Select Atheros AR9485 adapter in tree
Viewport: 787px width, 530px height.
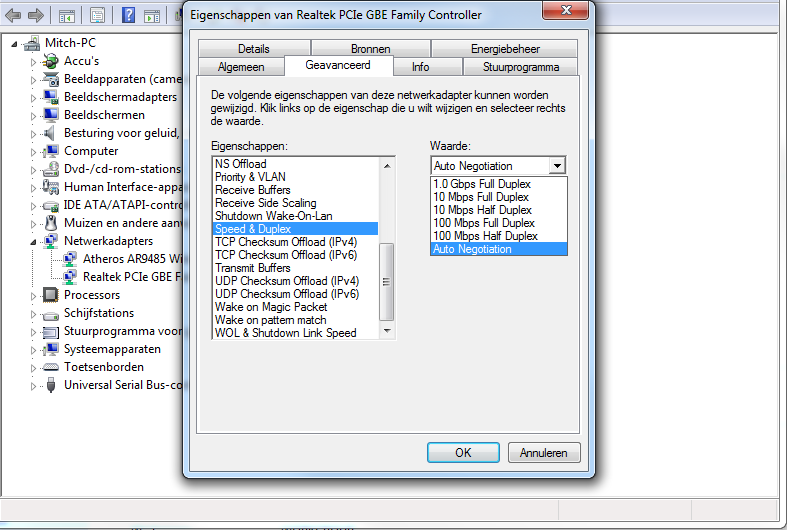click(130, 259)
